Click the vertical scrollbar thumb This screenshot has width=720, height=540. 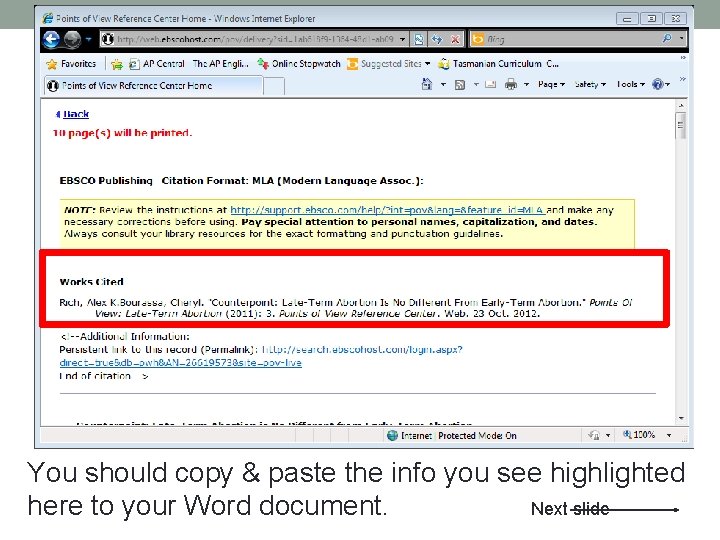681,124
